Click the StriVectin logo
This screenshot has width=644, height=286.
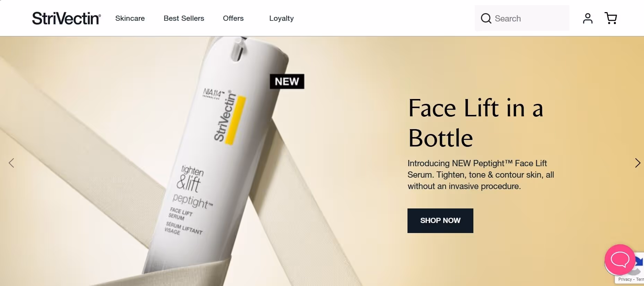66,18
